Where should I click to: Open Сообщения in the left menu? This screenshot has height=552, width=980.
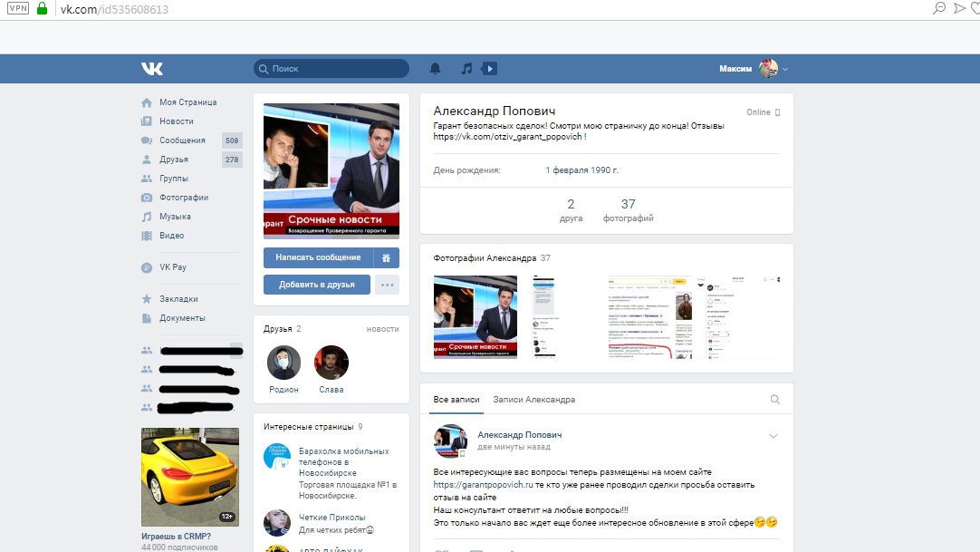(182, 140)
